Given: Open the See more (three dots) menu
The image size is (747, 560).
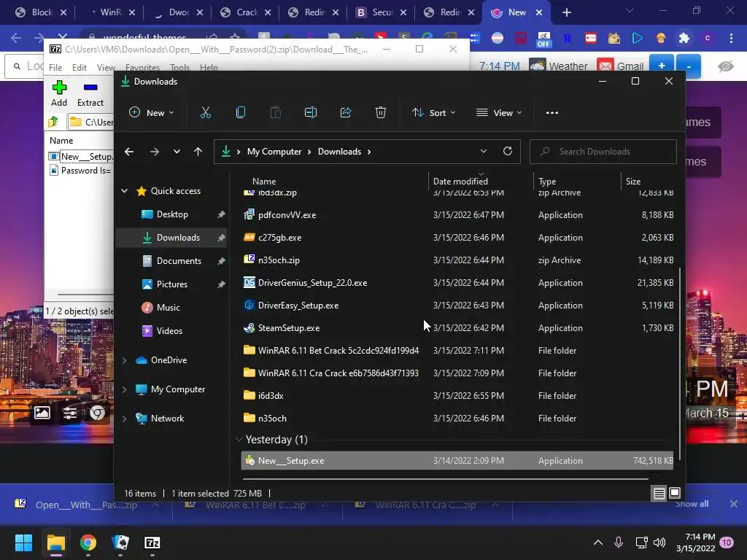Looking at the screenshot, I should pyautogui.click(x=552, y=113).
